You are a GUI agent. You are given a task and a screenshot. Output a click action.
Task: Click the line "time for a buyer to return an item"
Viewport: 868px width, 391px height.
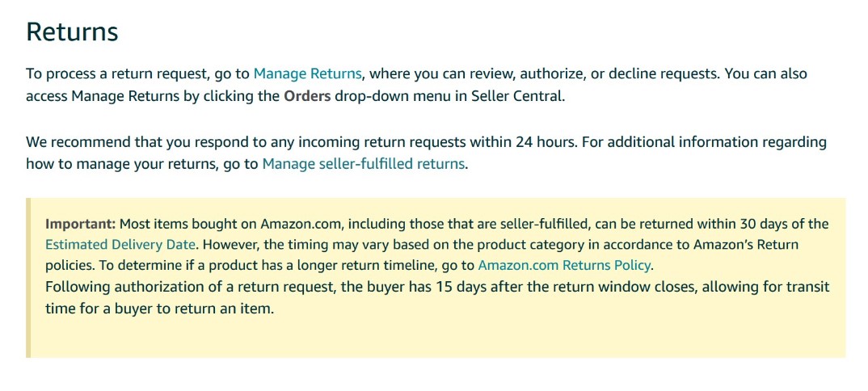coord(159,309)
